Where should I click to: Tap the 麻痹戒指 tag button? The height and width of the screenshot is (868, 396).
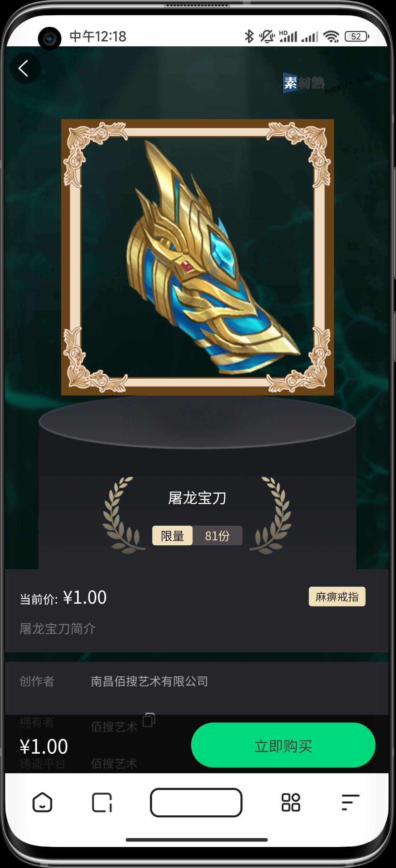(337, 597)
